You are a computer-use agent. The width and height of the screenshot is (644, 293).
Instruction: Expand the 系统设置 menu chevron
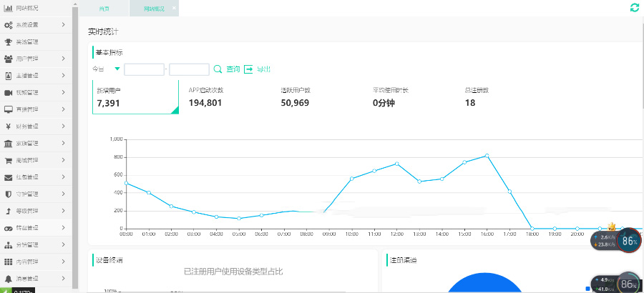pos(64,24)
